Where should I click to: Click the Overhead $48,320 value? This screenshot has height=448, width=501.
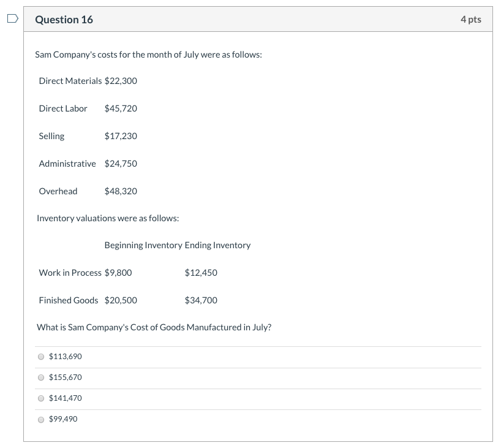(x=121, y=191)
